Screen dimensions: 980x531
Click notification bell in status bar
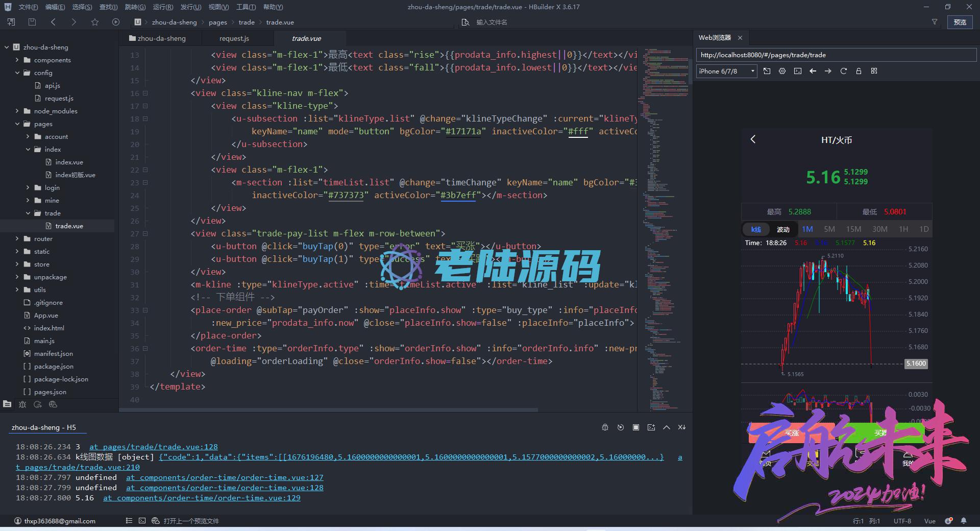point(964,521)
